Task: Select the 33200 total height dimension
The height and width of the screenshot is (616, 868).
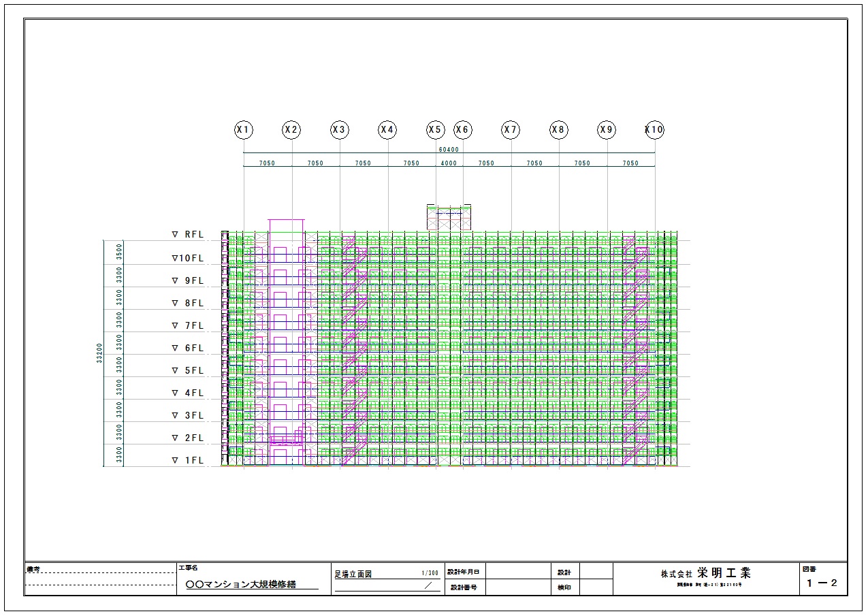Action: point(99,353)
